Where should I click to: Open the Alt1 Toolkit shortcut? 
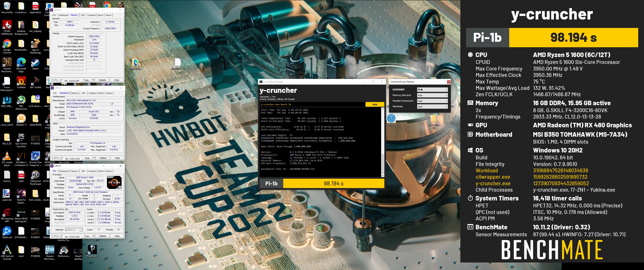[x=35, y=83]
